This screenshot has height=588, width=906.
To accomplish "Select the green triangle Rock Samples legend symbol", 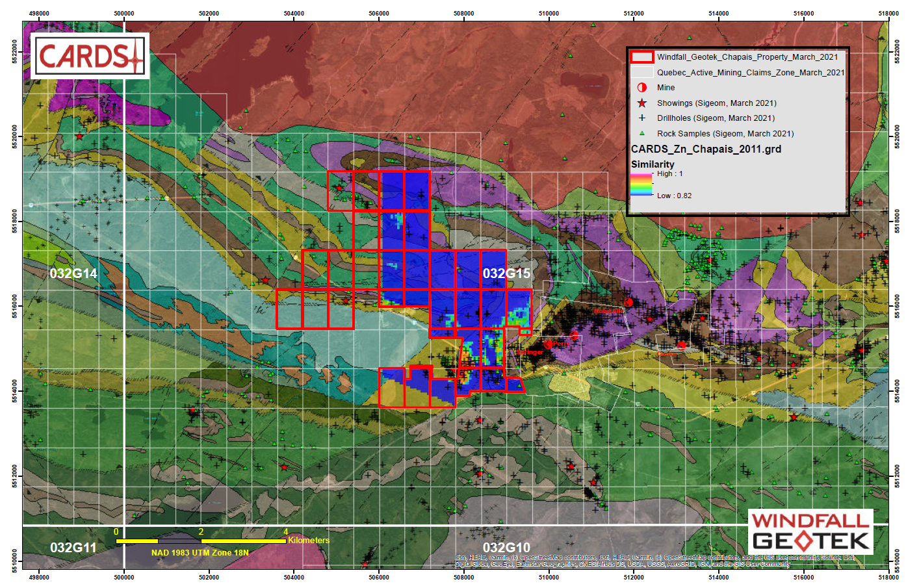I will pos(642,133).
